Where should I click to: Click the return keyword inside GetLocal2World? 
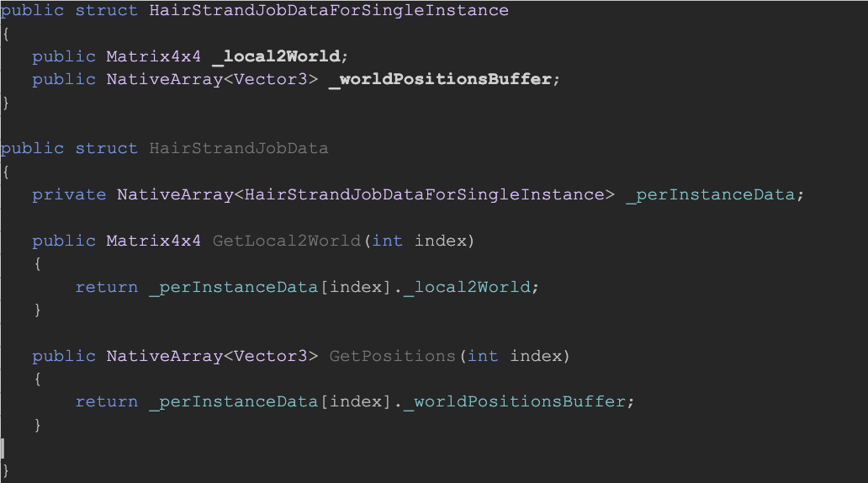pyautogui.click(x=106, y=287)
